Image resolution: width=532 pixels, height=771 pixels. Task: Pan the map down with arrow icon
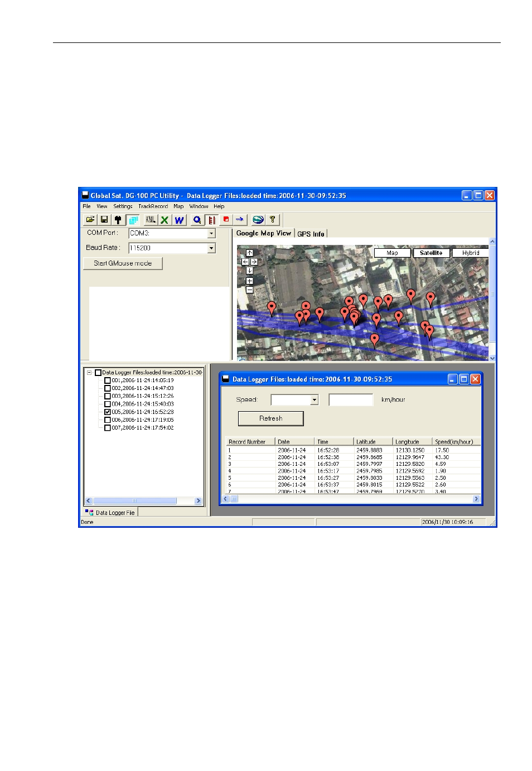(249, 271)
